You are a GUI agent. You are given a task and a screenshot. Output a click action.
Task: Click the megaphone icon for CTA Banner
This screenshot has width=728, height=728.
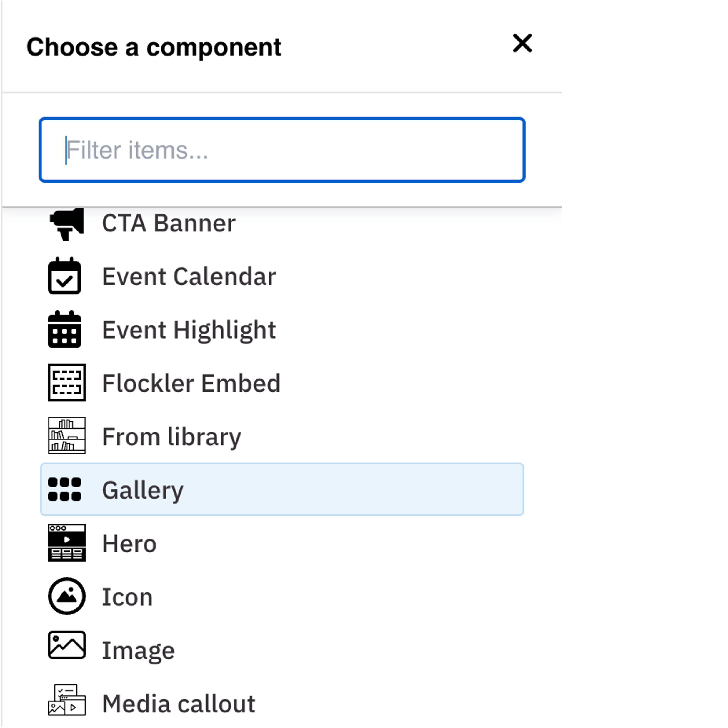tap(67, 224)
